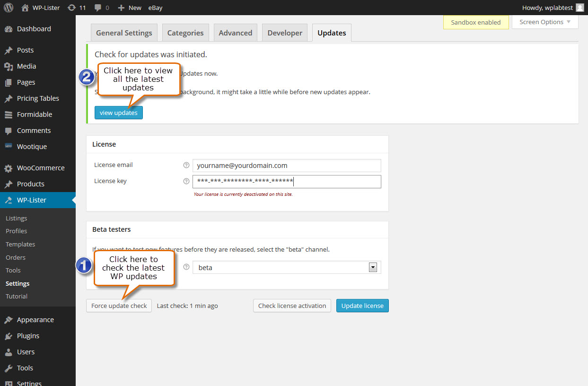Click the Appearance paintbrush icon

[x=9, y=320]
